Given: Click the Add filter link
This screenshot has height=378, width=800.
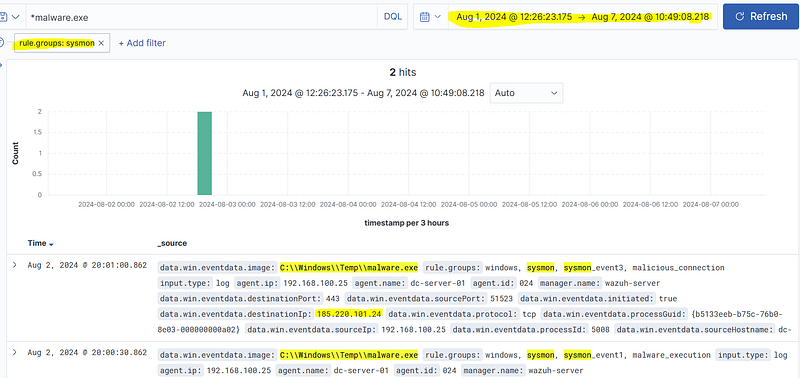Looking at the screenshot, I should point(142,43).
